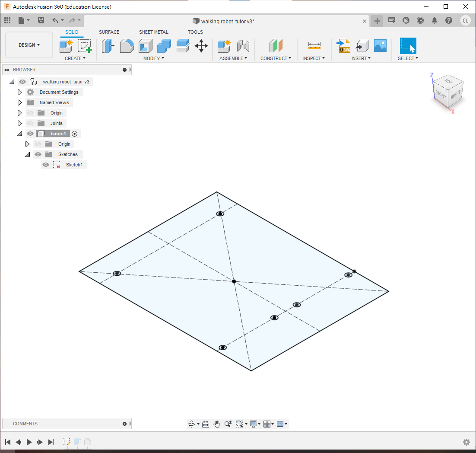
Task: Hide Sketch1 using its eye icon
Action: point(46,165)
